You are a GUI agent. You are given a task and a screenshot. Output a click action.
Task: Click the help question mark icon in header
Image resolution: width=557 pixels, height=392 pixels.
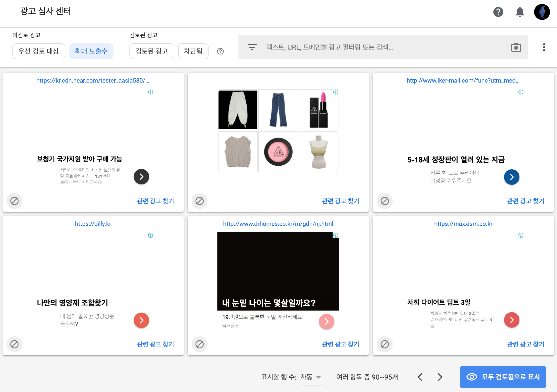click(x=498, y=12)
